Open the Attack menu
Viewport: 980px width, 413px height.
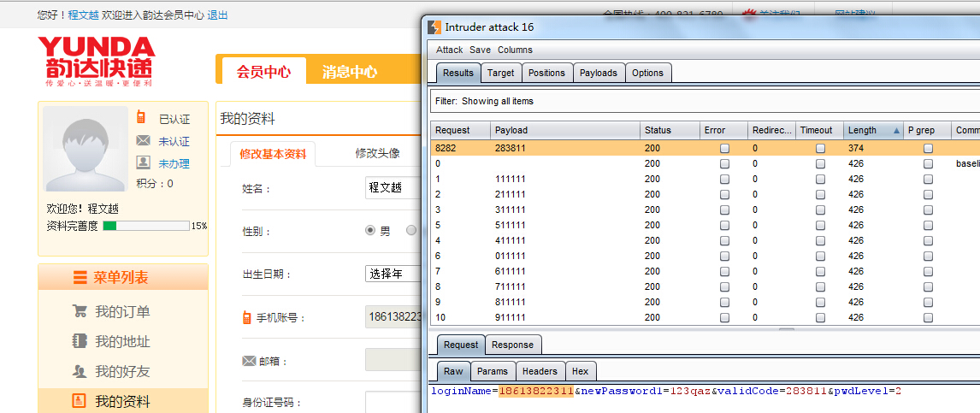pyautogui.click(x=449, y=50)
